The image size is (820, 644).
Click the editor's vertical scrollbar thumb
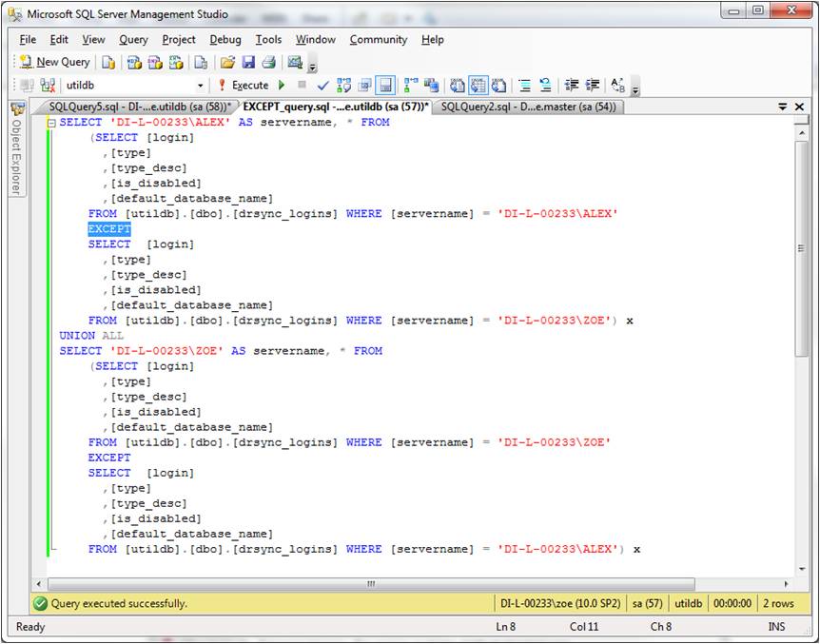coord(799,247)
